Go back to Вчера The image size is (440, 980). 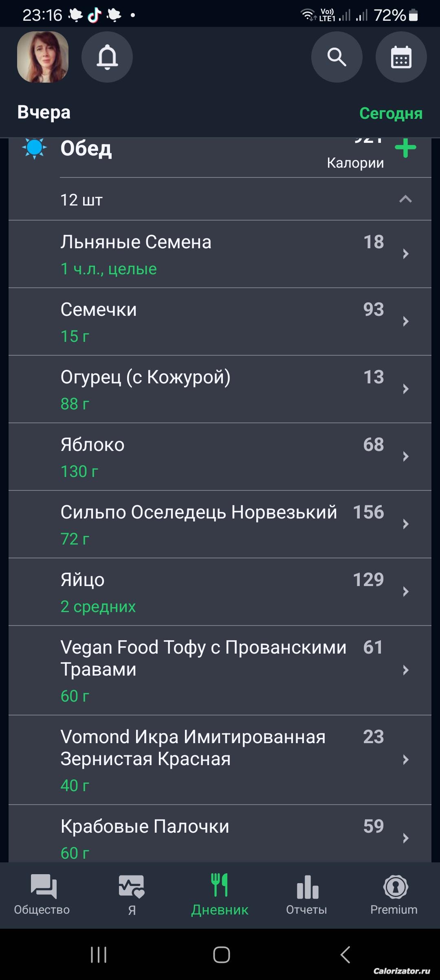point(44,112)
